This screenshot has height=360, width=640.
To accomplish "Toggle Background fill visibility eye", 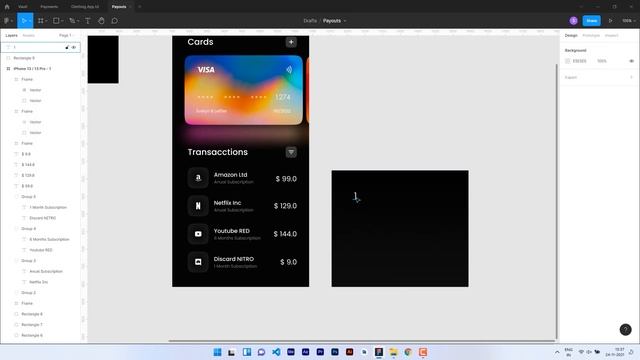I will coord(631,61).
